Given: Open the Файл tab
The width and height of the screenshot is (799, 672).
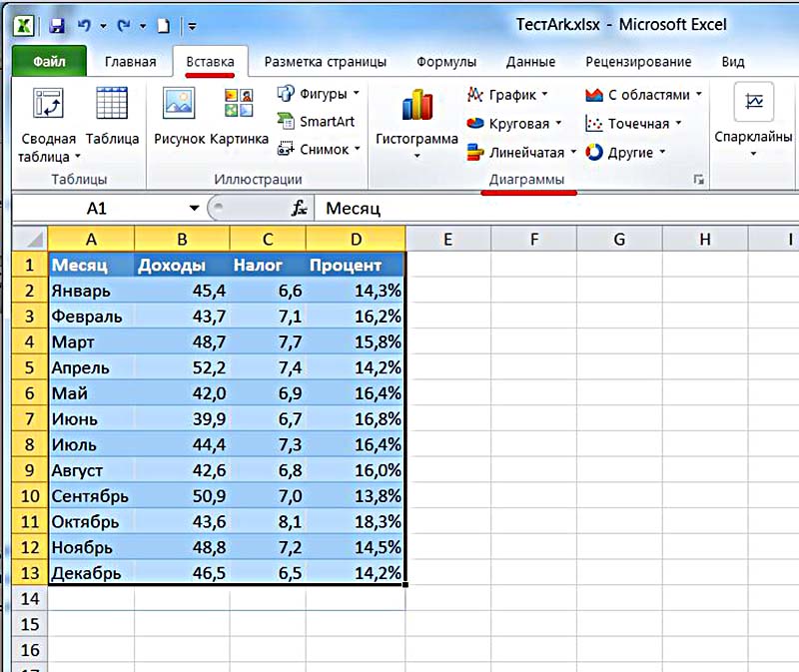Looking at the screenshot, I should coord(49,62).
